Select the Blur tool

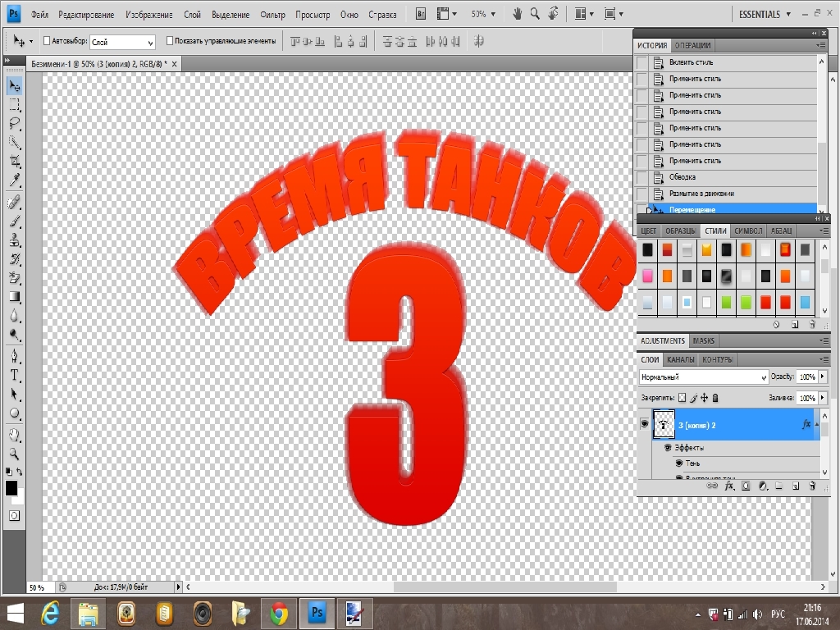pyautogui.click(x=15, y=316)
